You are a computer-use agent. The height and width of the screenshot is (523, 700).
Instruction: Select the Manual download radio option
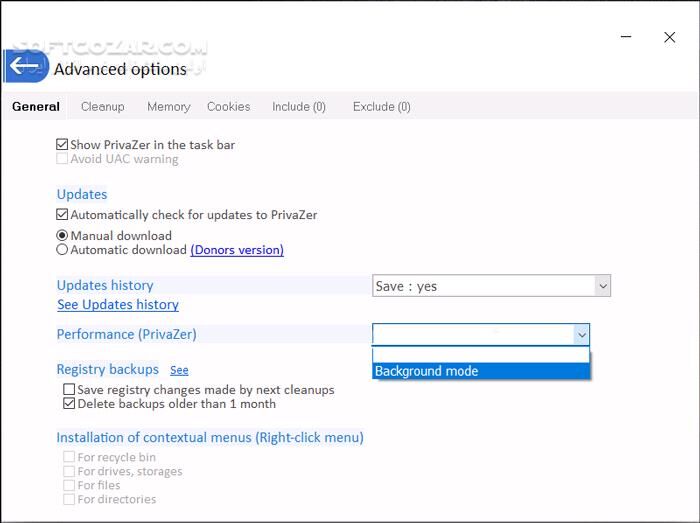63,236
